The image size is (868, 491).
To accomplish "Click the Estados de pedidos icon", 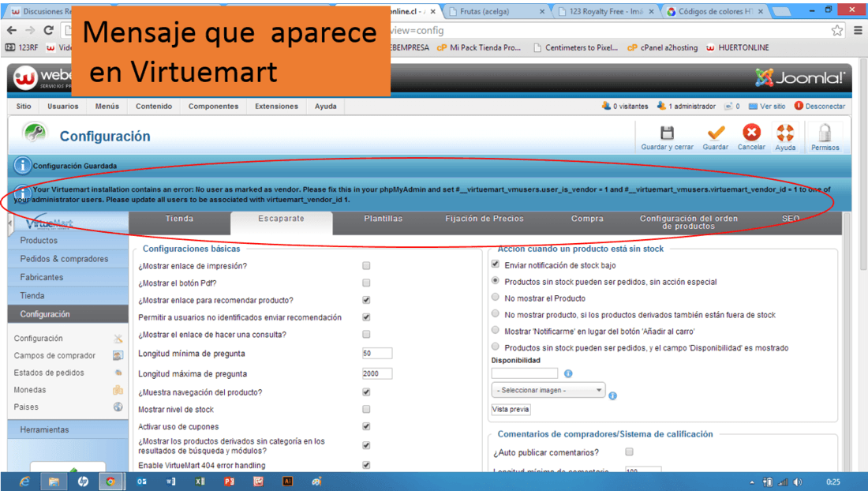I will (x=118, y=373).
